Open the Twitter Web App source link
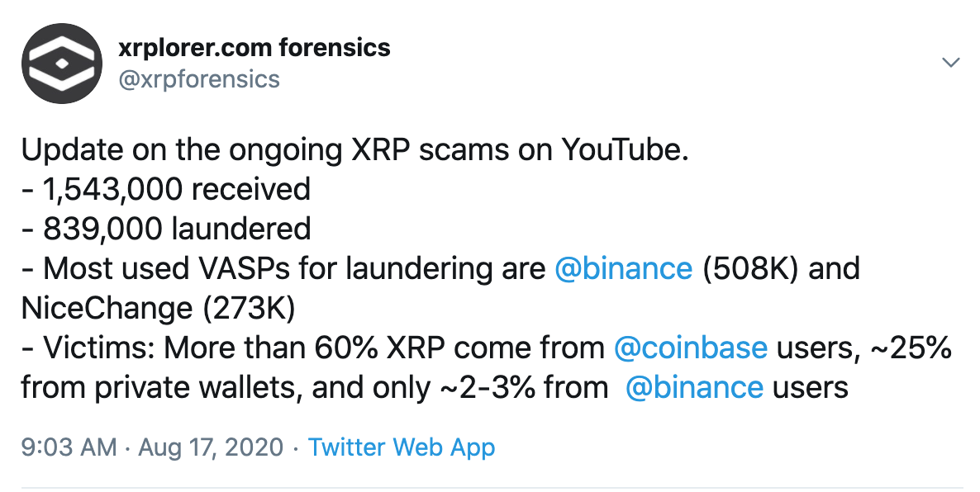Screen dimensions: 980x492 pyautogui.click(x=402, y=447)
